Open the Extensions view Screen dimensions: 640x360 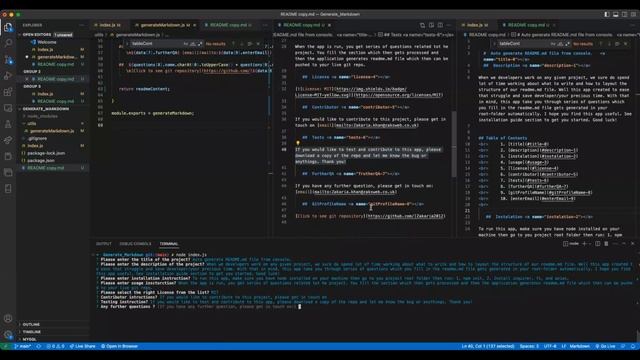pyautogui.click(x=8, y=92)
